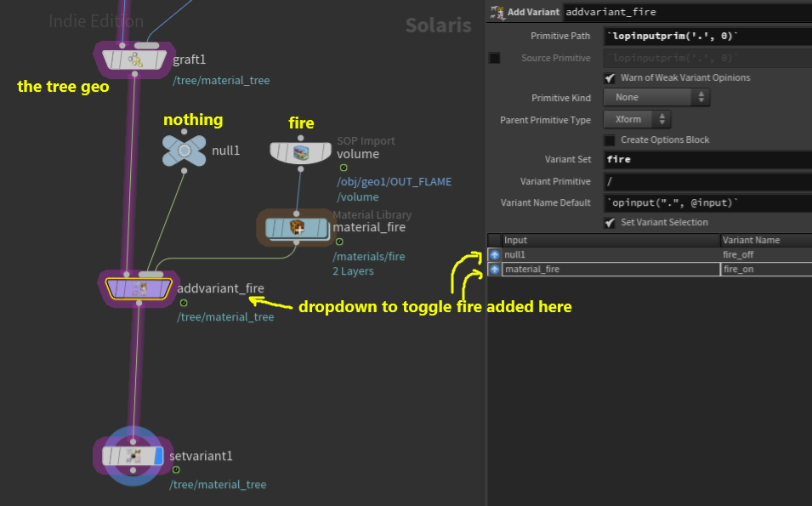
Task: Click the Primitive Path input field
Action: point(707,37)
